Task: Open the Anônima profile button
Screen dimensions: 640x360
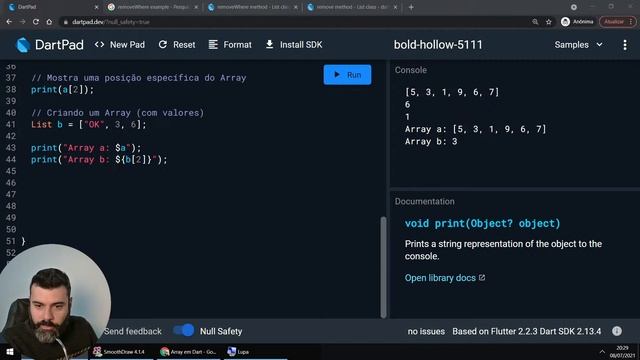Action: point(577,22)
